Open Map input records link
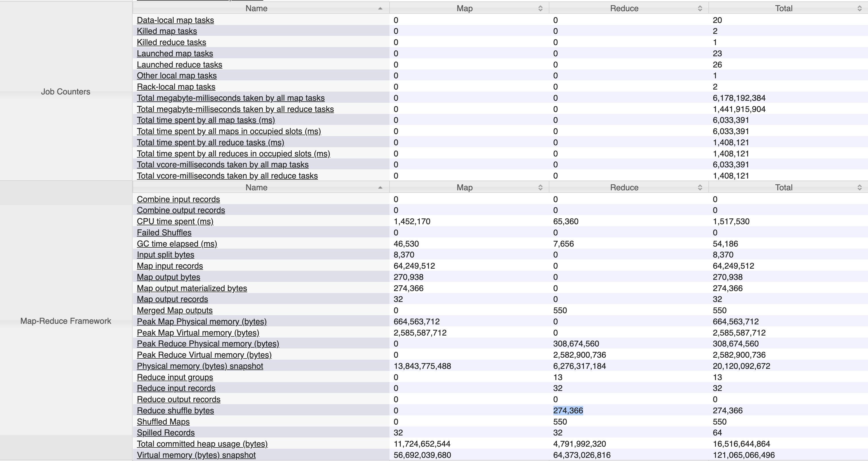Image resolution: width=868 pixels, height=461 pixels. (170, 266)
